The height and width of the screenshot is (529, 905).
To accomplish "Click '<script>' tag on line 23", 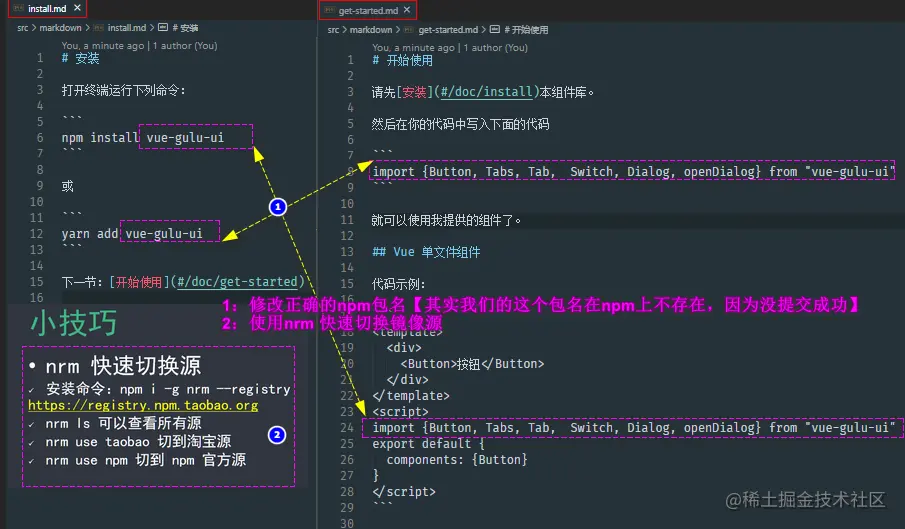I will [x=400, y=412].
